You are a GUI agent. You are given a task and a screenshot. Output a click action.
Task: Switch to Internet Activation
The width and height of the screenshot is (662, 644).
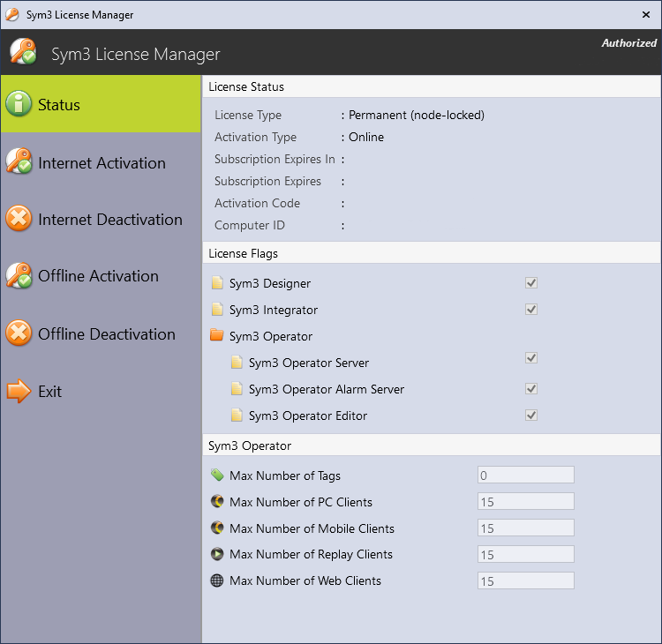coord(101,162)
